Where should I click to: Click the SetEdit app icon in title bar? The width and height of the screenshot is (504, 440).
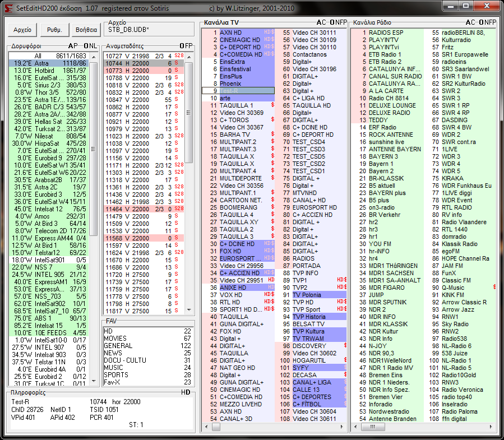click(8, 8)
